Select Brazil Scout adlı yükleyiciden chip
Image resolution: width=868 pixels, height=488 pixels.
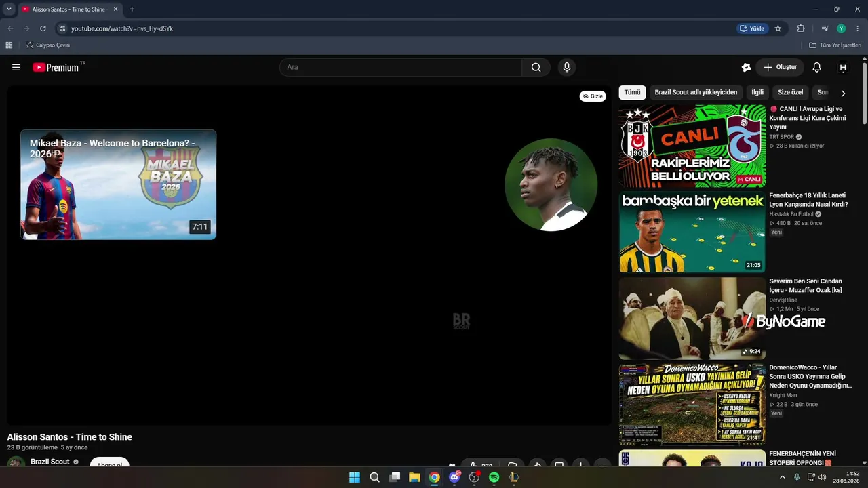(696, 92)
